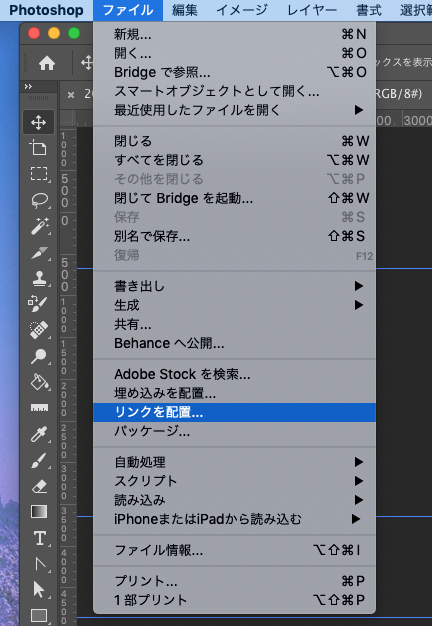Viewport: 432px width, 626px height.
Task: Choose すべてを閉じる
Action: point(234,160)
